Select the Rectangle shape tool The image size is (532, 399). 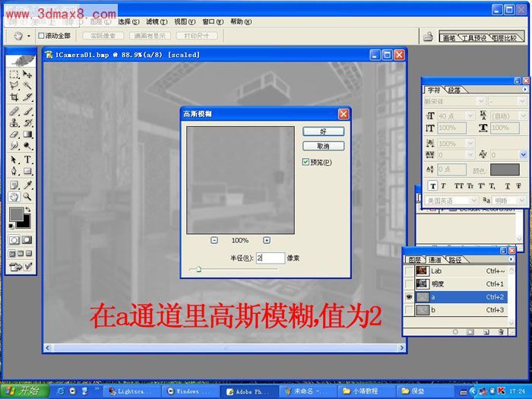pos(27,171)
